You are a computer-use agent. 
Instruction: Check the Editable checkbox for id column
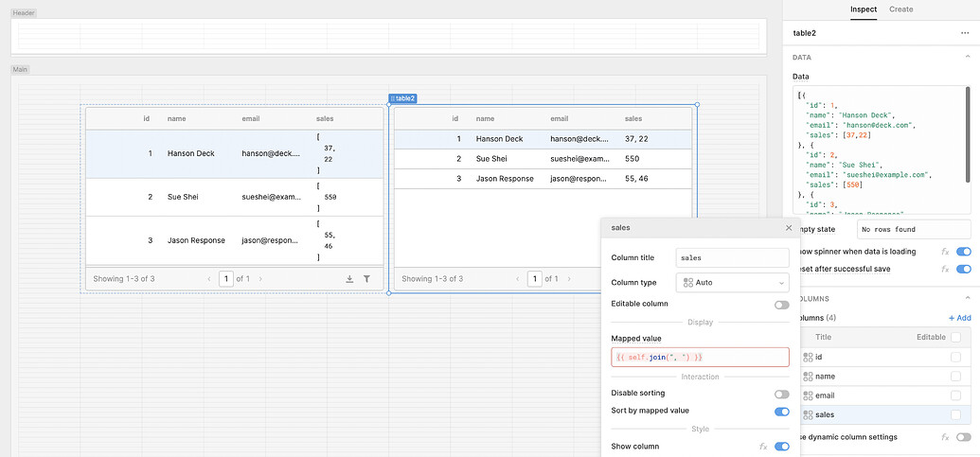point(955,357)
